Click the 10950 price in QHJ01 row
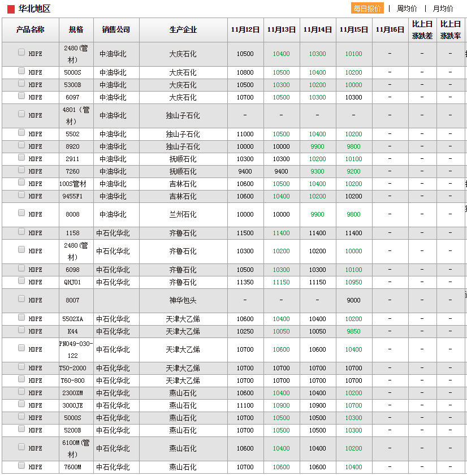Screen dimensions: 467x476 [x=353, y=282]
